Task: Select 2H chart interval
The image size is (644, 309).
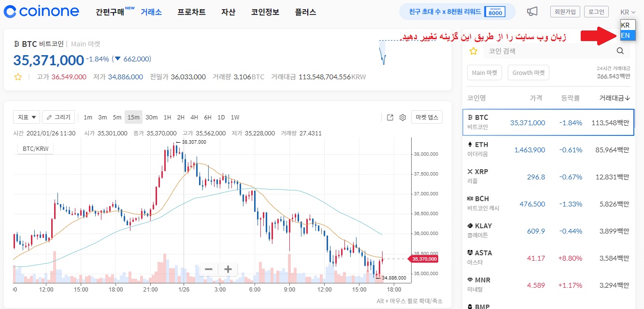Action: (181, 117)
